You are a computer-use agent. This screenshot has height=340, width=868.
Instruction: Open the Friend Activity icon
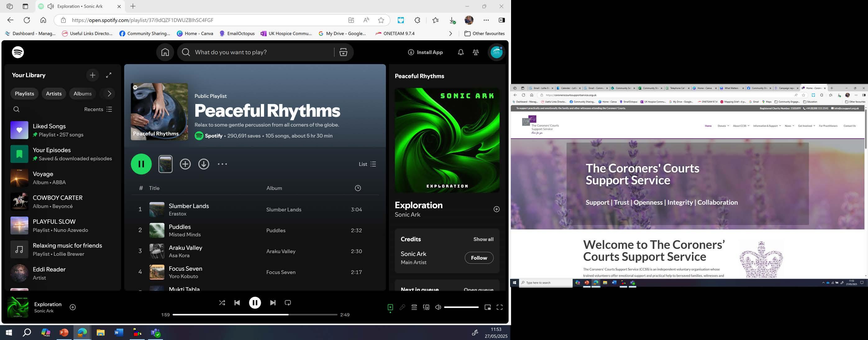click(475, 52)
